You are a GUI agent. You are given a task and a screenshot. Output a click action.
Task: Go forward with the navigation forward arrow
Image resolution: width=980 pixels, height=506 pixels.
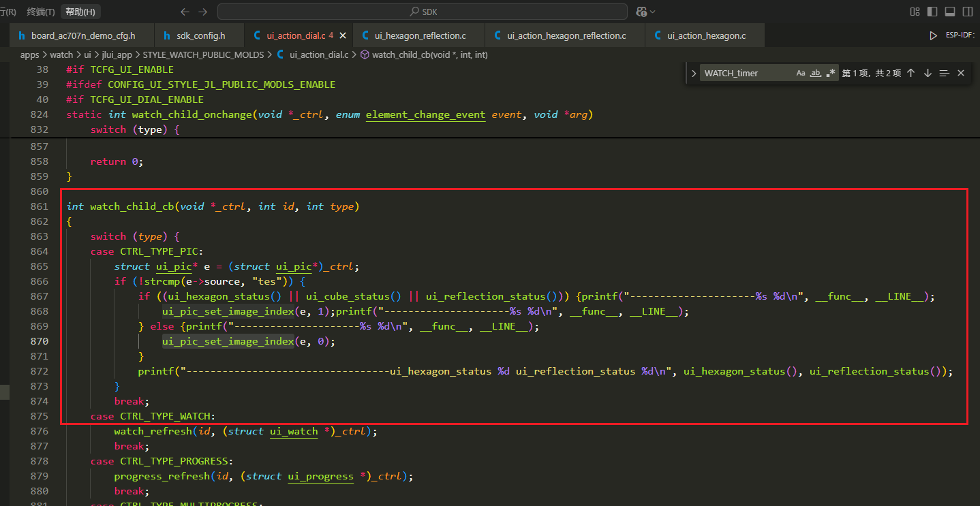(x=203, y=12)
